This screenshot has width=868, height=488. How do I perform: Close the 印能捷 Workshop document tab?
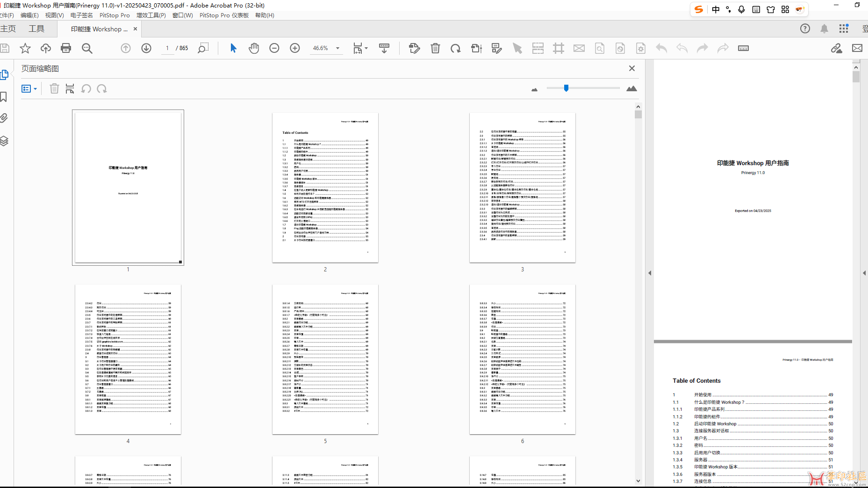[x=136, y=29]
